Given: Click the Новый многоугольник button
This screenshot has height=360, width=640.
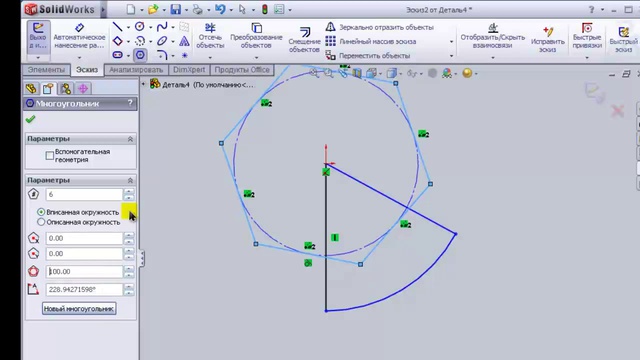Looking at the screenshot, I should pyautogui.click(x=79, y=309).
